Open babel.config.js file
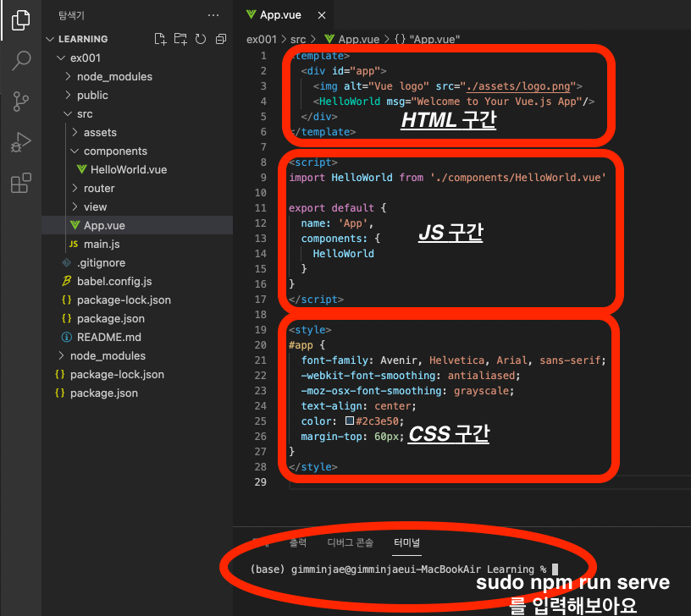This screenshot has width=691, height=616. pos(114,282)
